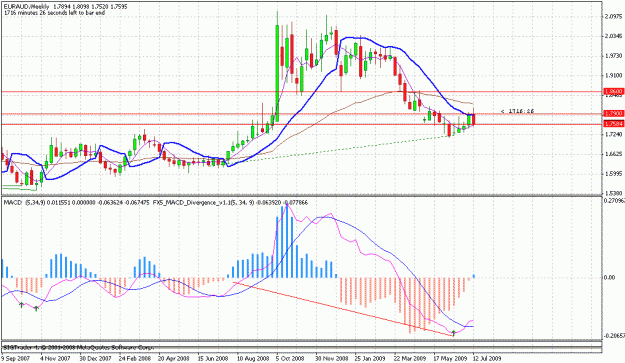Click the 30 Nov 2008 date label
The image size is (625, 363).
(331, 358)
